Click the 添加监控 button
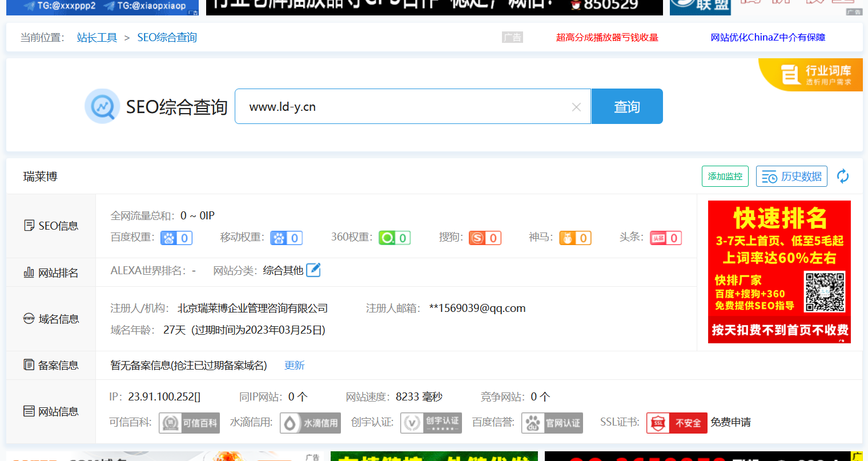Viewport: 868px width, 461px height. click(725, 177)
